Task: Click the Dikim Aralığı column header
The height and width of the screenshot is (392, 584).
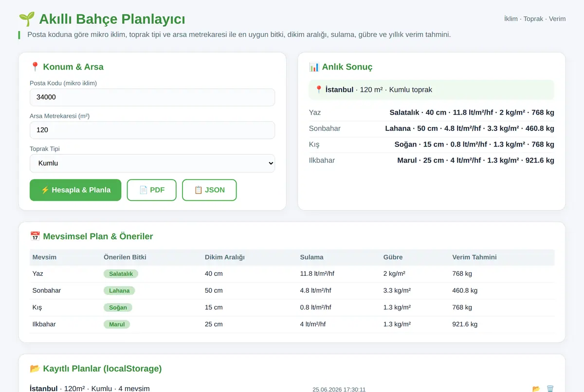Action: pos(225,257)
